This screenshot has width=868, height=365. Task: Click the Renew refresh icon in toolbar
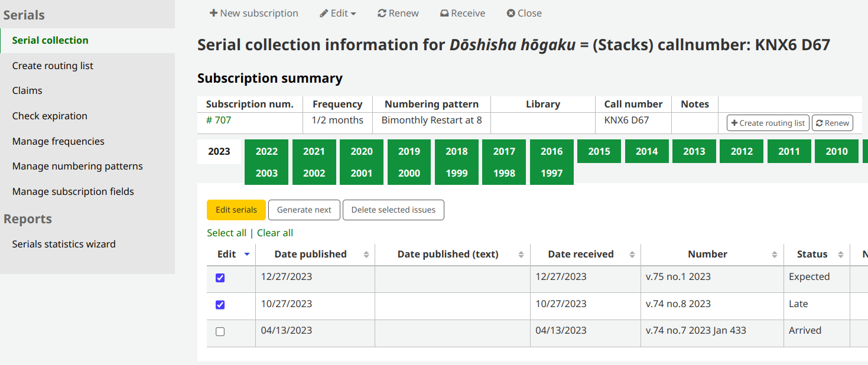(x=382, y=14)
